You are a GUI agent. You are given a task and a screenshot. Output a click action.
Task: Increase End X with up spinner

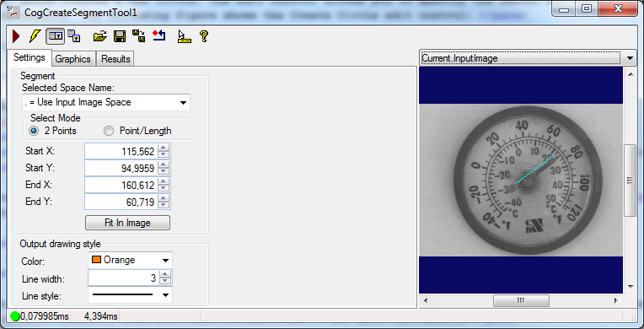click(x=164, y=181)
